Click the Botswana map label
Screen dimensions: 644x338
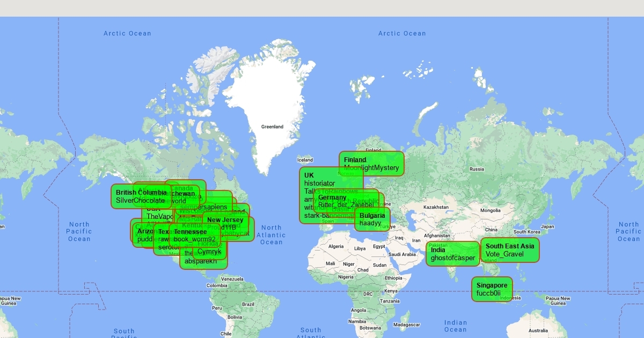pos(370,327)
